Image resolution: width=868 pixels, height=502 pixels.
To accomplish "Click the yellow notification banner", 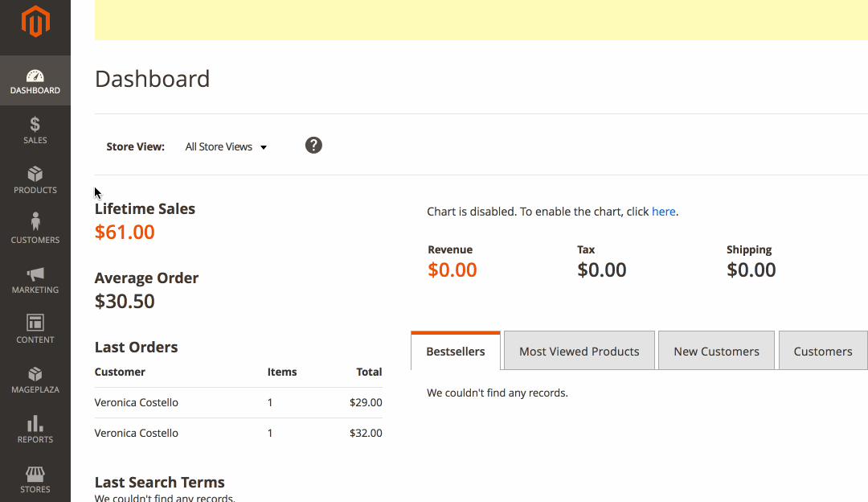I will click(x=481, y=20).
